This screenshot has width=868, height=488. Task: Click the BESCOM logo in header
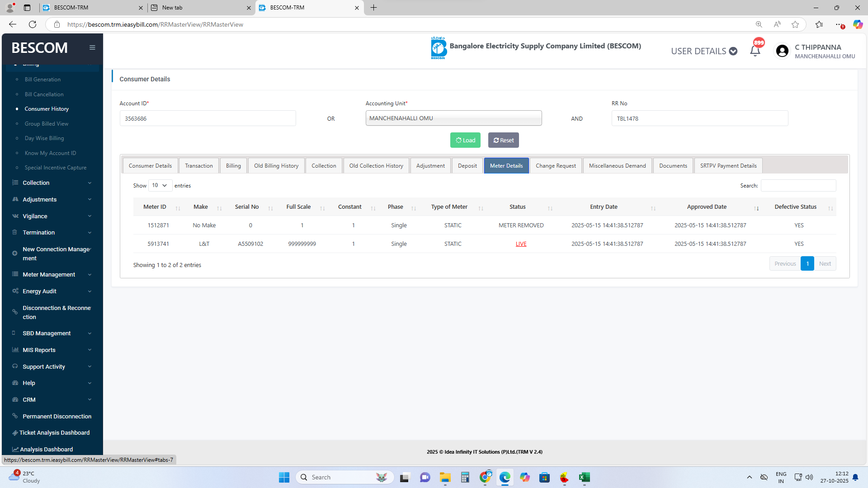(439, 48)
